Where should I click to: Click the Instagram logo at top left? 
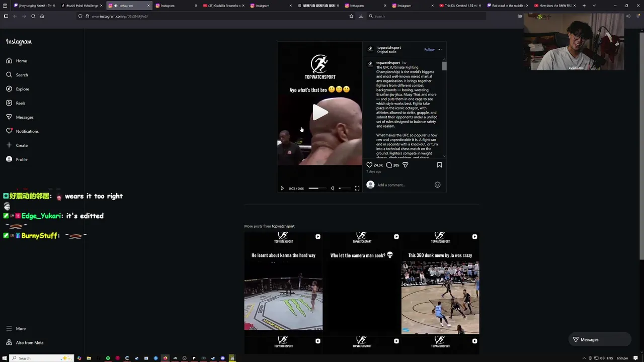point(19,42)
